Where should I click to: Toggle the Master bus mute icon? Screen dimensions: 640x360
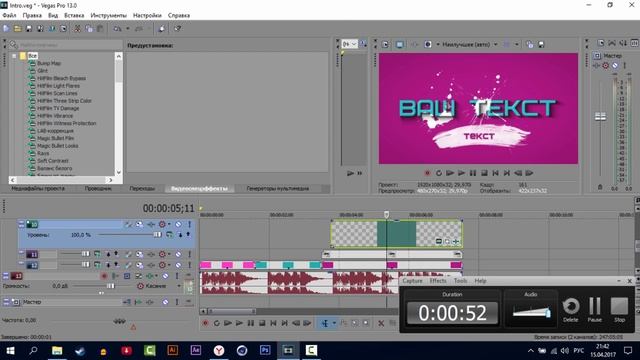(x=615, y=65)
